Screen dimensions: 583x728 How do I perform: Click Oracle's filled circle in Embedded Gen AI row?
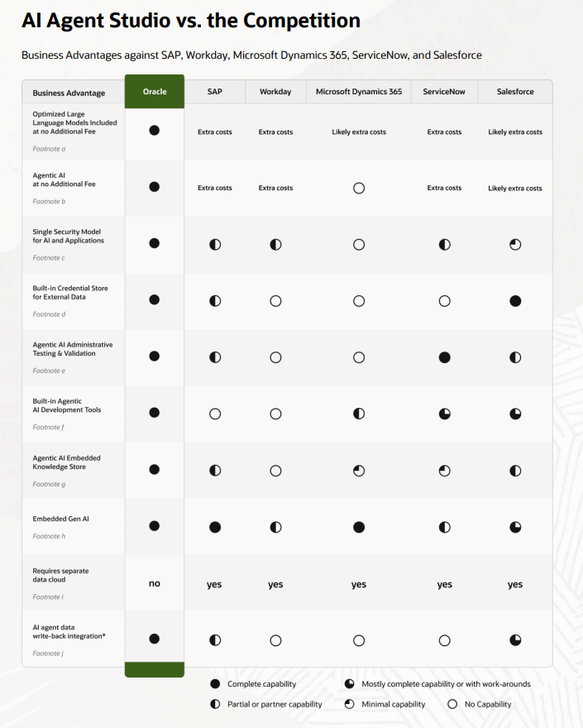155,525
